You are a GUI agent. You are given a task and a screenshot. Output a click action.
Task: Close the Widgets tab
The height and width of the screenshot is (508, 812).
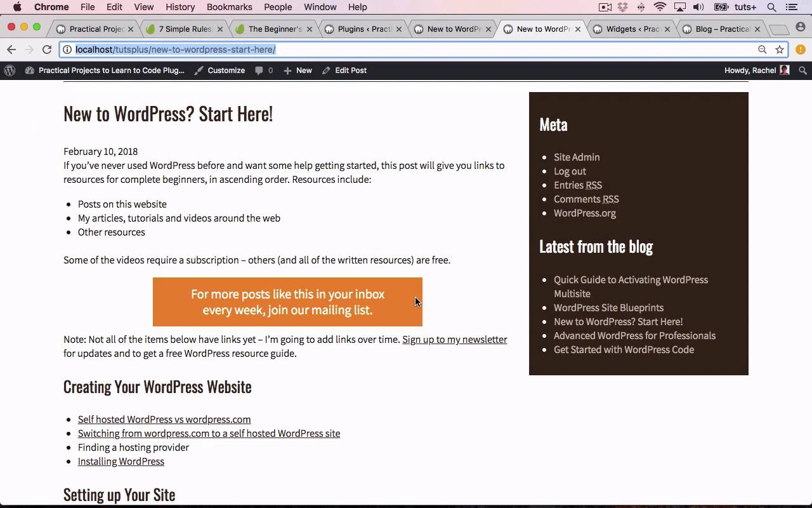click(667, 29)
